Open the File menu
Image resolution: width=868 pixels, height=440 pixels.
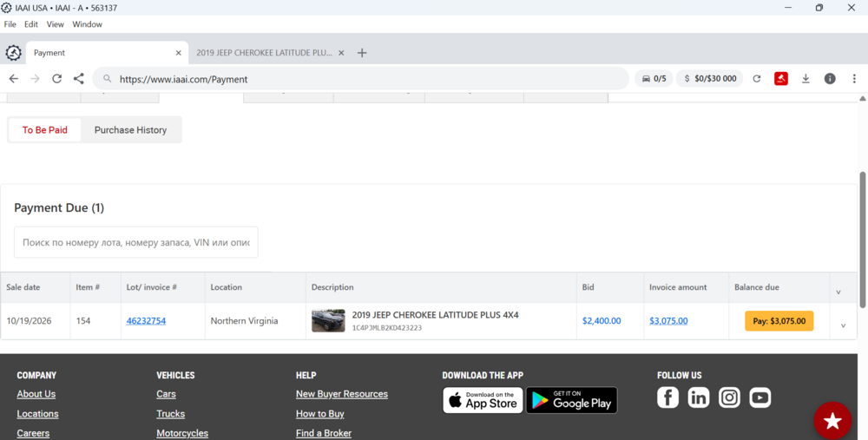click(x=10, y=24)
